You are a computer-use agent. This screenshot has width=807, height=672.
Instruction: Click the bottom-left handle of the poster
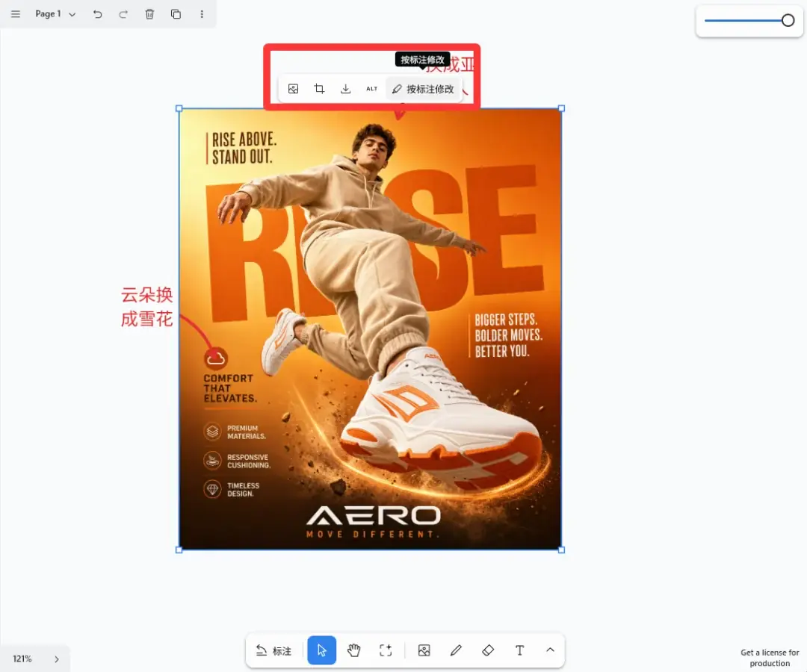[x=179, y=550]
